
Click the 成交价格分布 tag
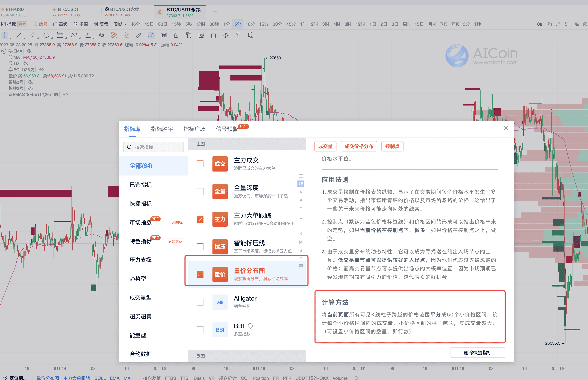(359, 146)
